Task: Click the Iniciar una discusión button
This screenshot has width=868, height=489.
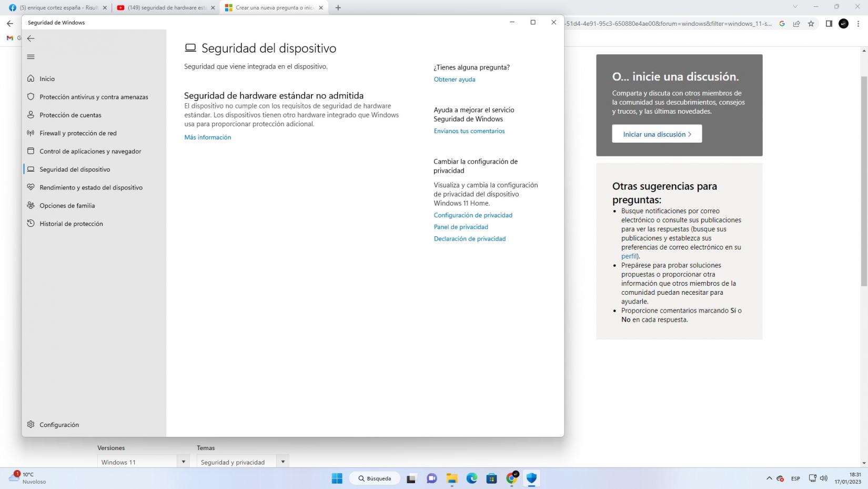Action: point(657,134)
